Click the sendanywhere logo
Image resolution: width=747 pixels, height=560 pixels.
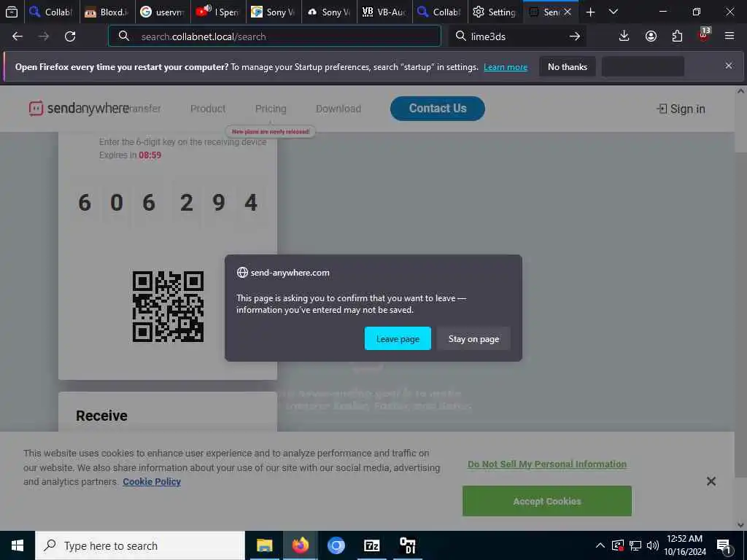click(79, 109)
